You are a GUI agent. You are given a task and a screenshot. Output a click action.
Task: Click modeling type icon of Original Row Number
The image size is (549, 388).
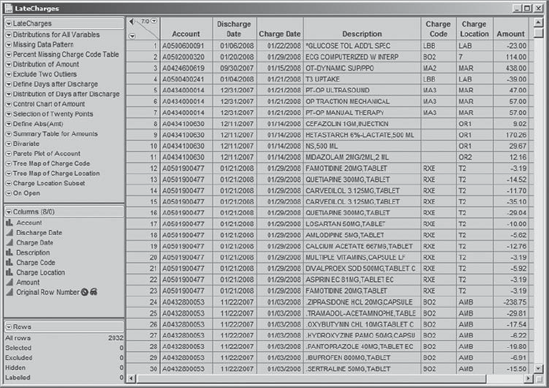[x=9, y=292]
